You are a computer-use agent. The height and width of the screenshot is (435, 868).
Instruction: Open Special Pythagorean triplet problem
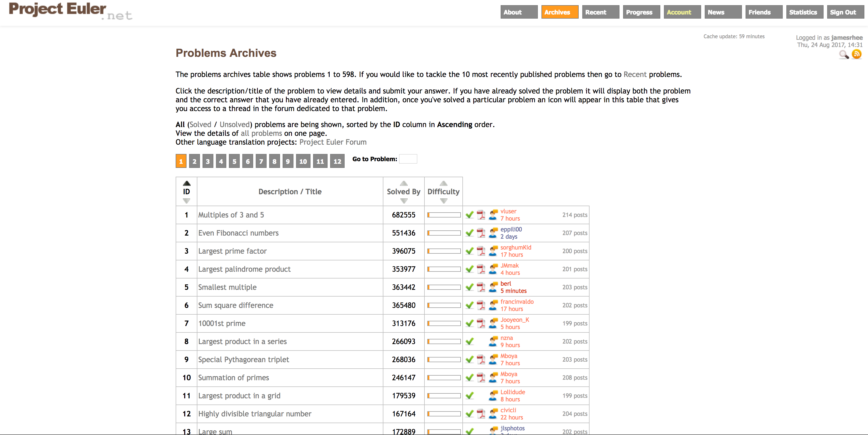pyautogui.click(x=244, y=360)
